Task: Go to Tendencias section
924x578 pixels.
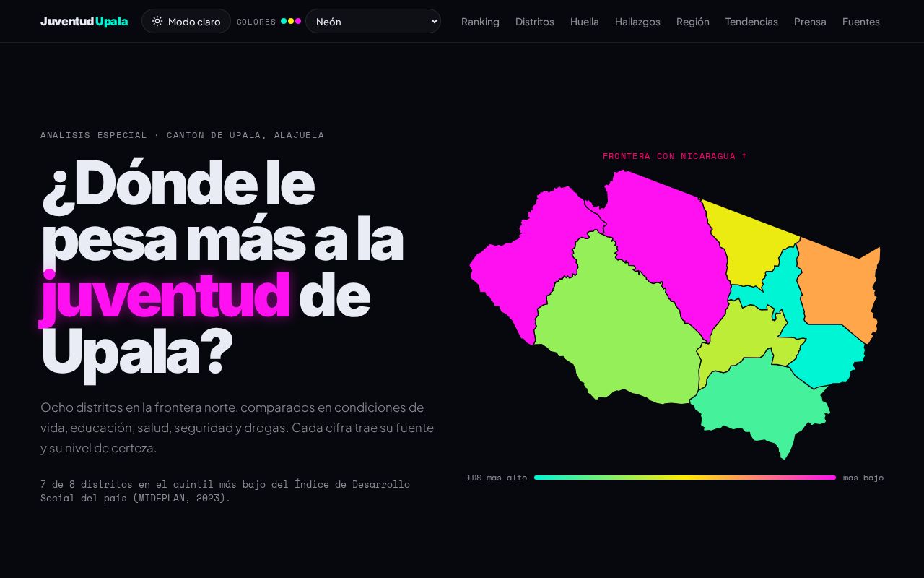Action: (751, 22)
